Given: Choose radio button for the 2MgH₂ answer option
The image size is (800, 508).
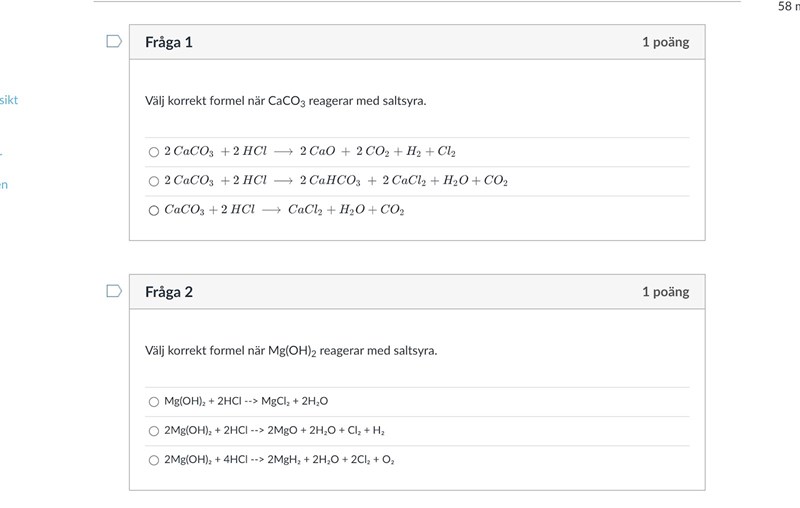Looking at the screenshot, I should tap(154, 460).
